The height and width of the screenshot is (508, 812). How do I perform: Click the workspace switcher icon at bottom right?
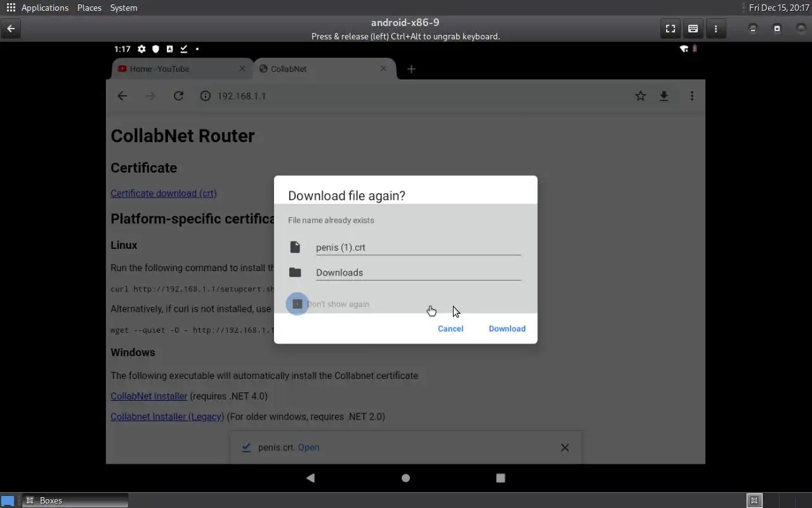754,500
